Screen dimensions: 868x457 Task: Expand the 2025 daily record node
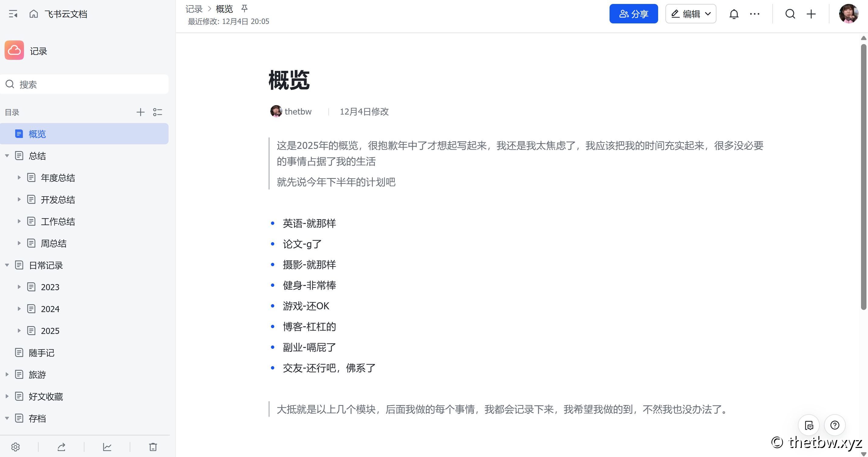click(x=19, y=331)
